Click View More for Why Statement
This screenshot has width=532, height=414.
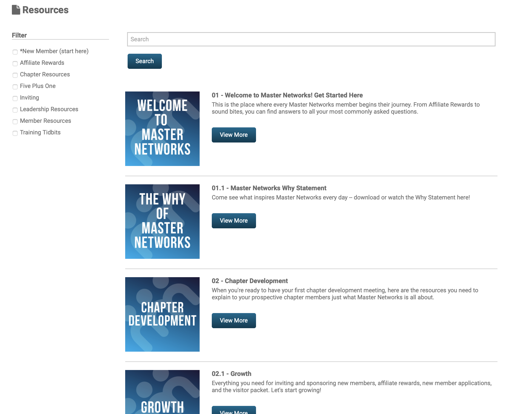click(x=234, y=220)
